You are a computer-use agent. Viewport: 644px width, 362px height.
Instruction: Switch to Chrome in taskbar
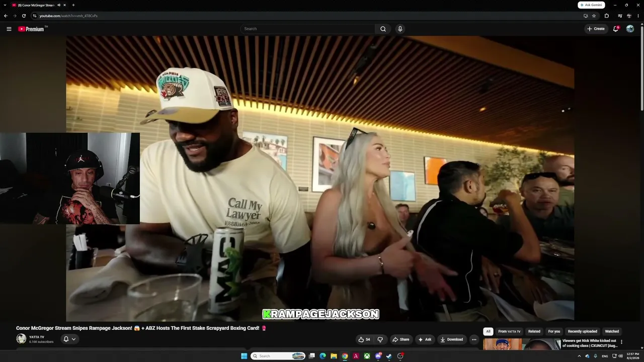[345, 356]
